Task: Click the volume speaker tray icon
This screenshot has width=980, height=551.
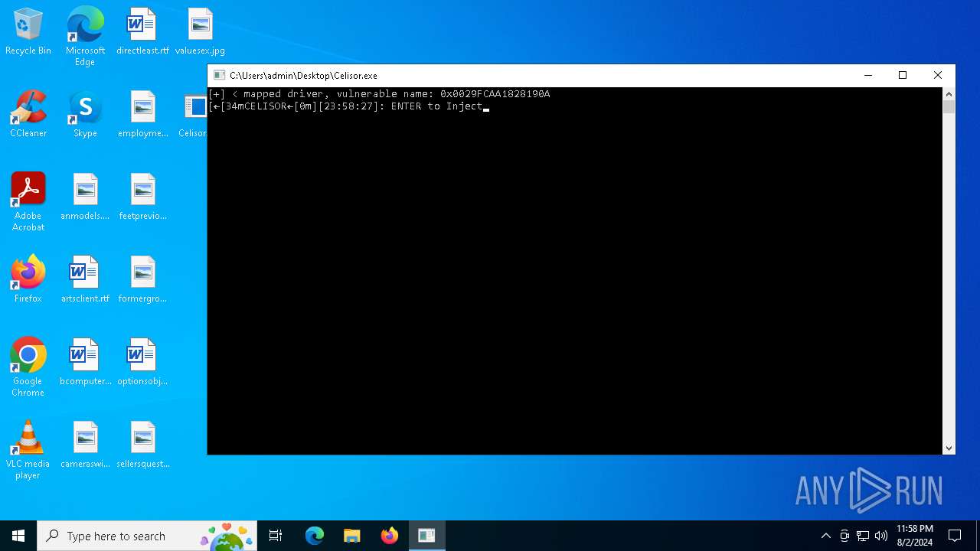Action: pos(881,536)
